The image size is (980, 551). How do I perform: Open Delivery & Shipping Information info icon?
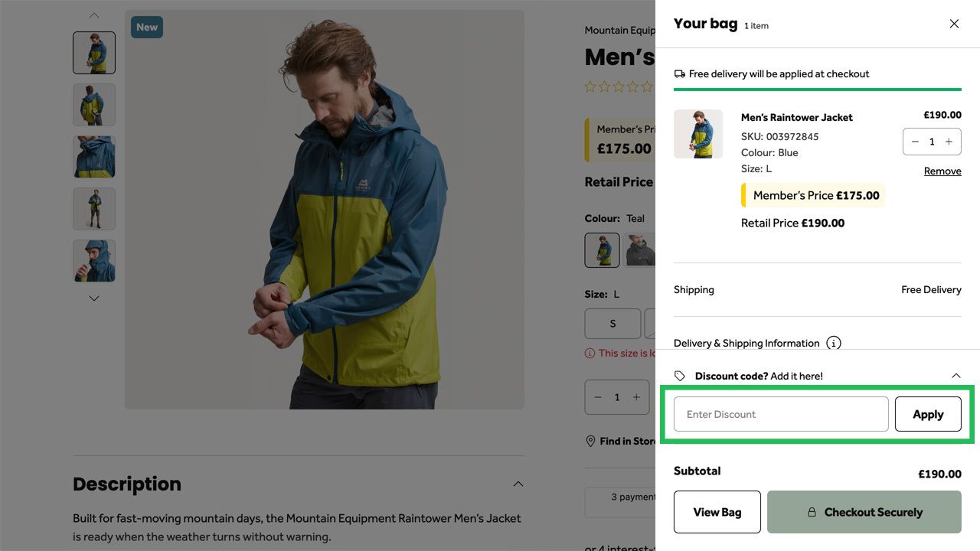pyautogui.click(x=832, y=343)
